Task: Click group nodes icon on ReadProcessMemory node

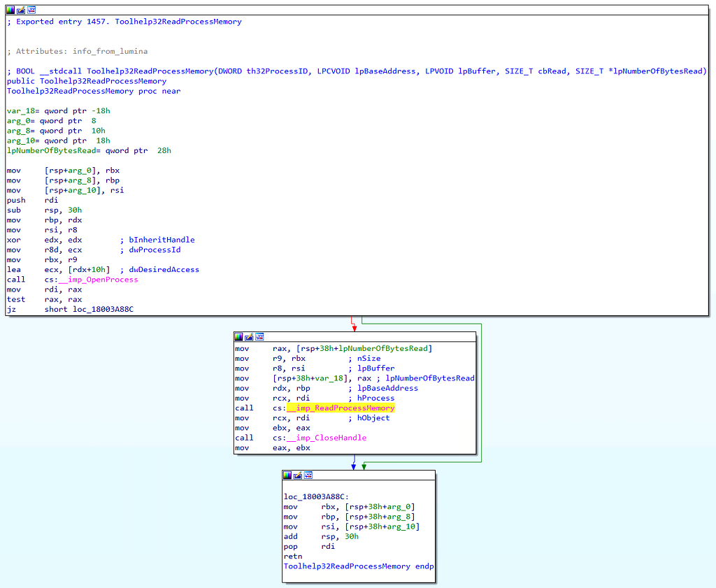Action: coord(259,337)
